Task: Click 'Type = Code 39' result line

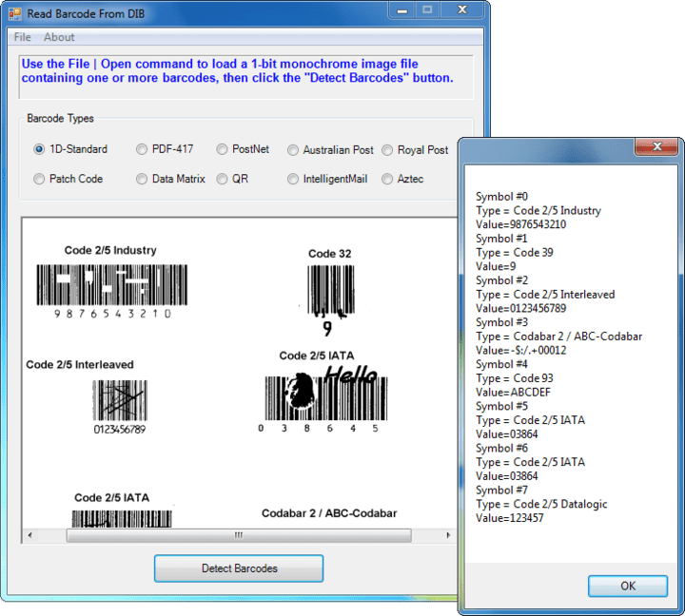Action: 515,252
